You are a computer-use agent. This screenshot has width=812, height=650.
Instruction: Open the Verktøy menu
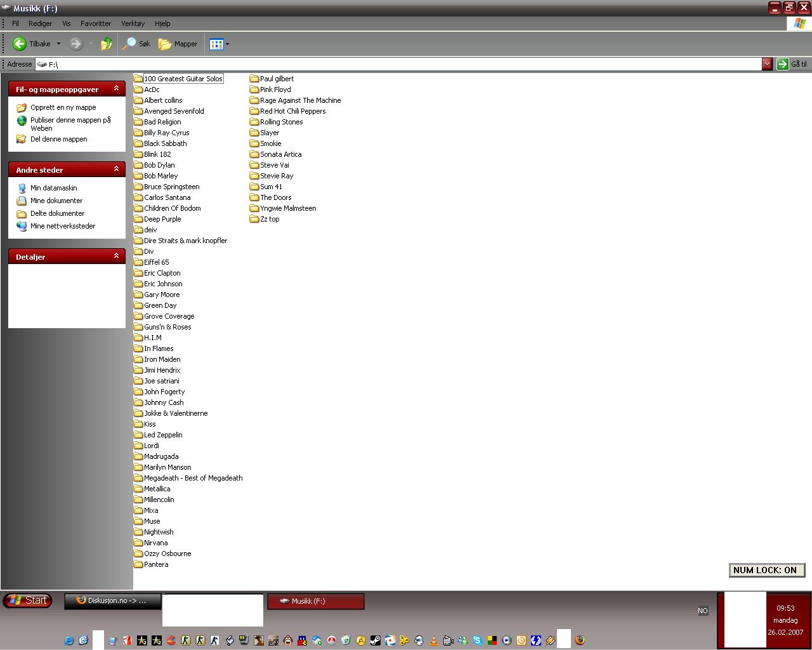(133, 23)
